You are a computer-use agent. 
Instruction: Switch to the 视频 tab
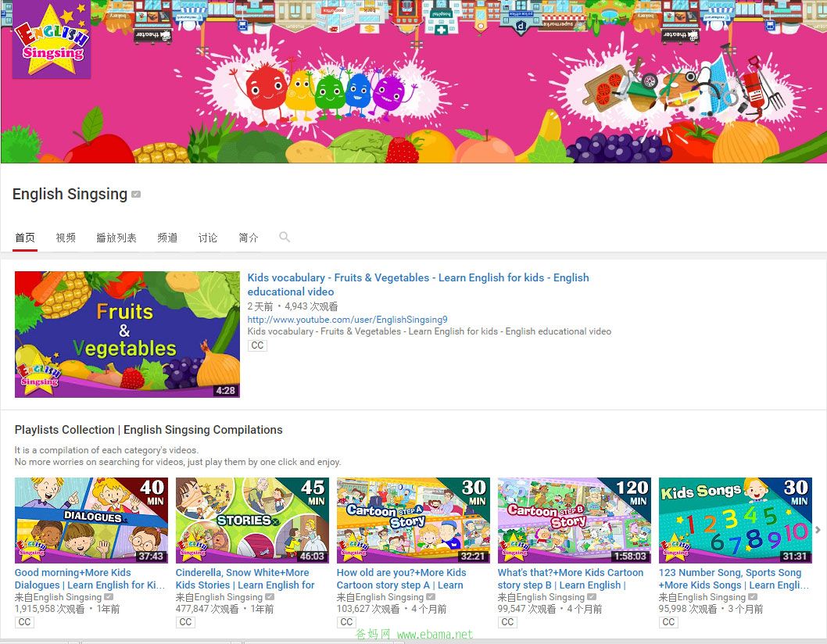click(66, 238)
